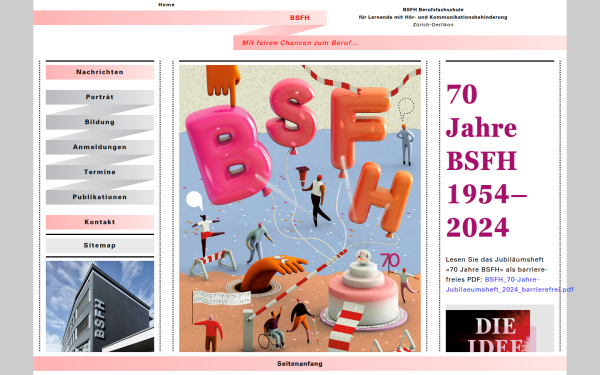This screenshot has width=600, height=375.
Task: Click the '70 Jahre BSFH 1954–2024' heading
Action: point(486,161)
